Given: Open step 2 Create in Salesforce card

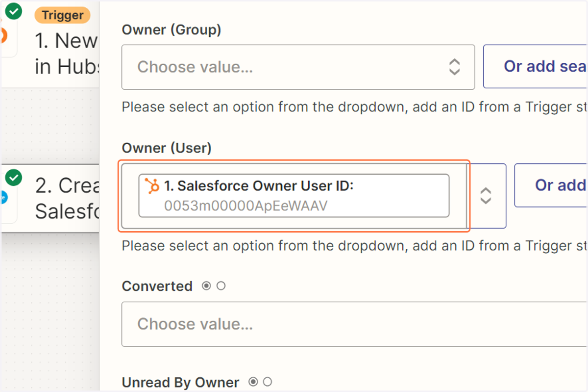Looking at the screenshot, I should pyautogui.click(x=50, y=199).
